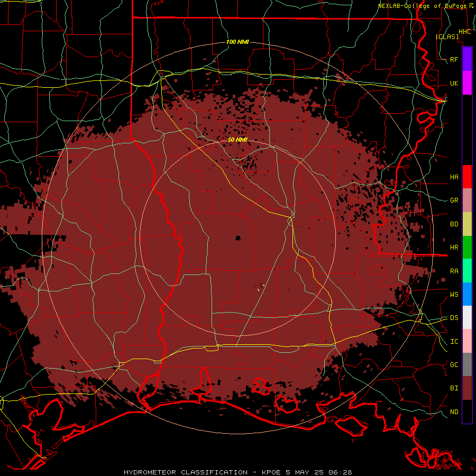Click the RA light green legend swatch

point(467,271)
